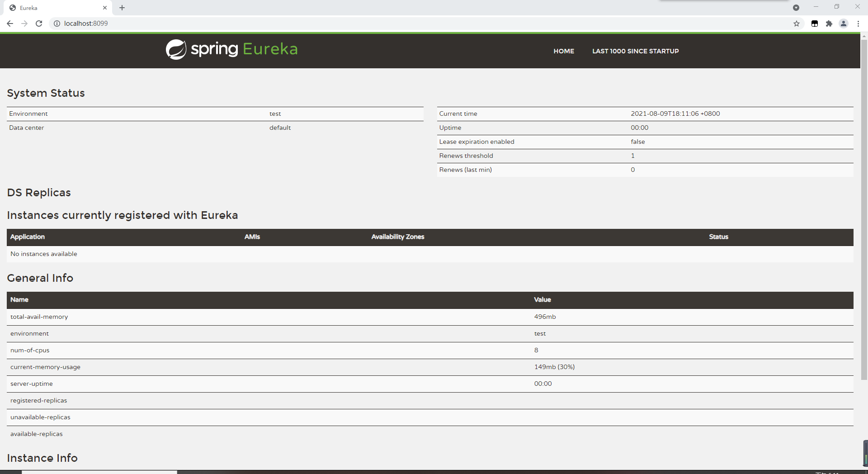Screen dimensions: 868x474
Task: Click the registered-replicas row
Action: pos(430,401)
